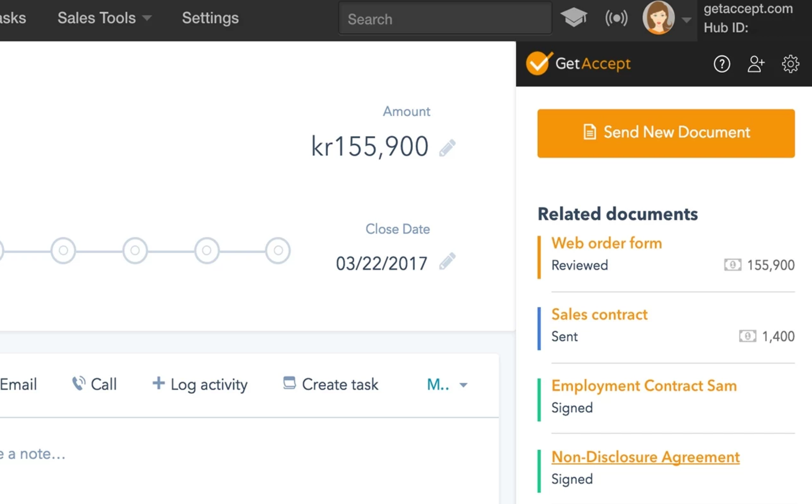Open GetAccept settings gear icon
This screenshot has height=504, width=812.
point(790,64)
